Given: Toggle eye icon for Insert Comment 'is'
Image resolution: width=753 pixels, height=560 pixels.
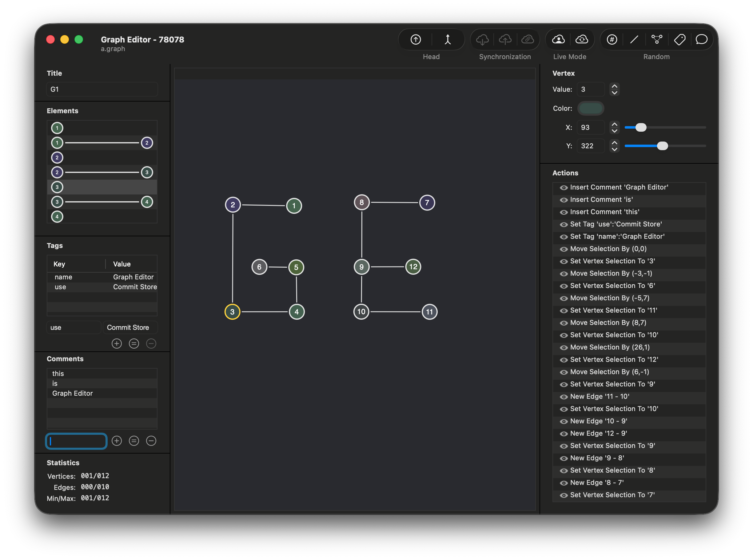Looking at the screenshot, I should [x=564, y=200].
